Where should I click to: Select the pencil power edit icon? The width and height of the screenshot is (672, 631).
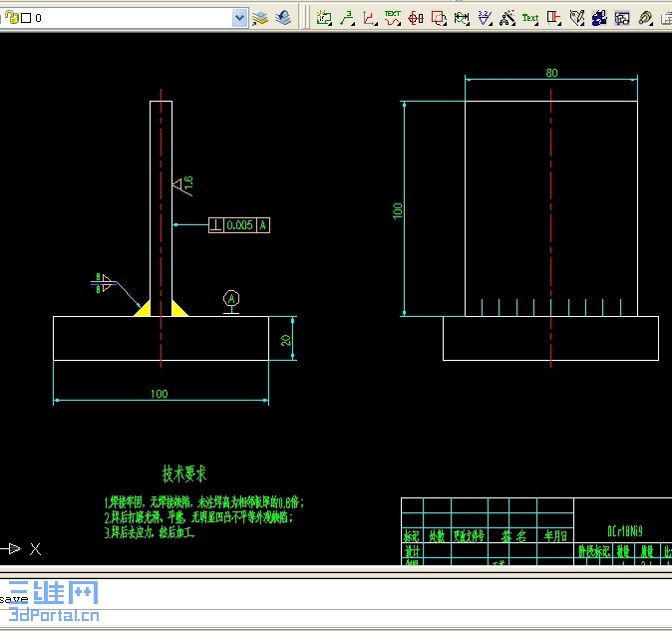click(x=577, y=18)
